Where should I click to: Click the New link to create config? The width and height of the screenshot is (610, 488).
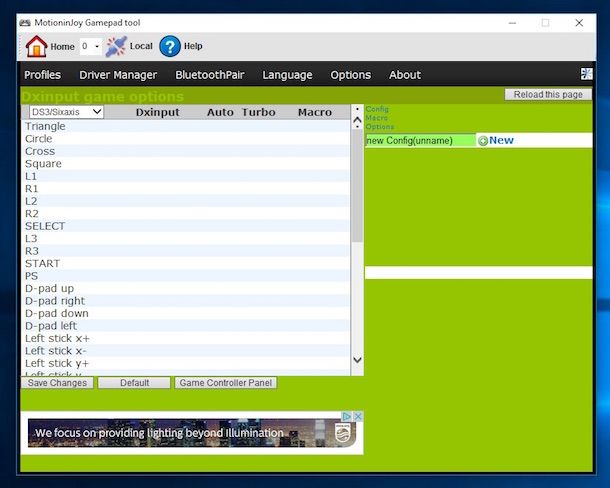[501, 140]
